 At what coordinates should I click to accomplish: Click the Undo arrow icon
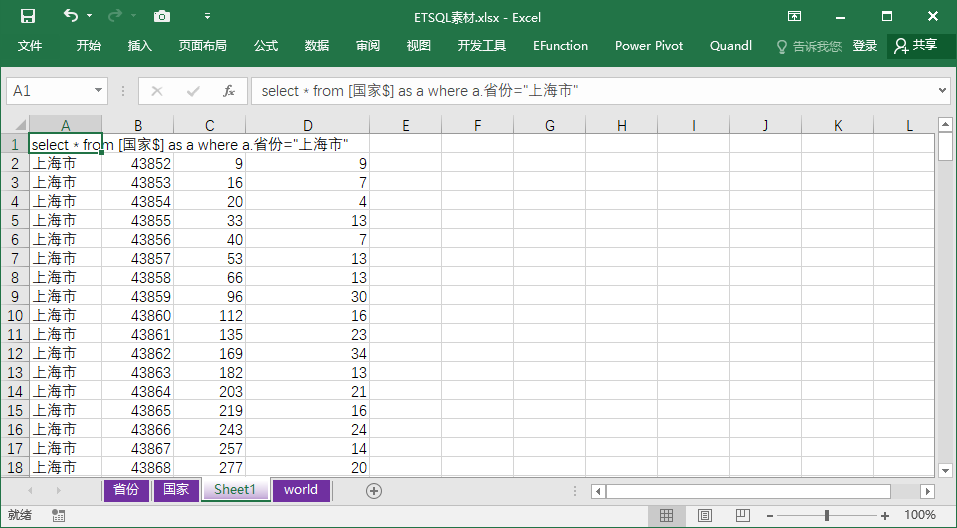[70, 16]
